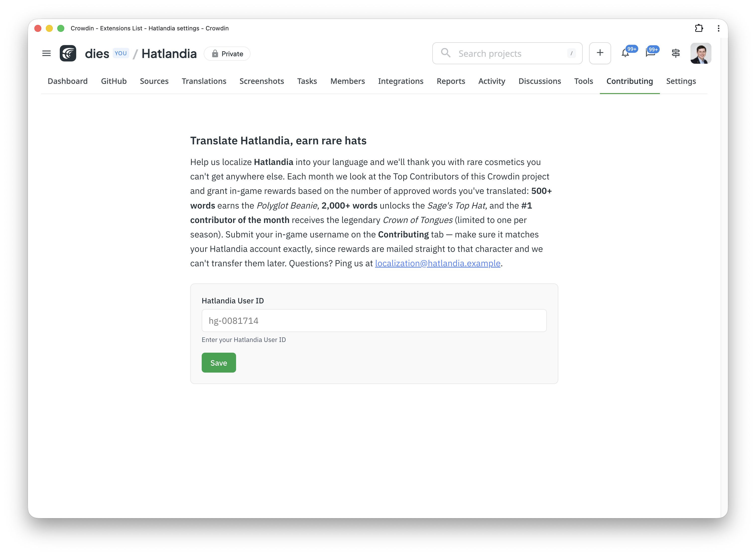The height and width of the screenshot is (555, 756).
Task: Switch to the Dashboard tab
Action: coord(67,81)
